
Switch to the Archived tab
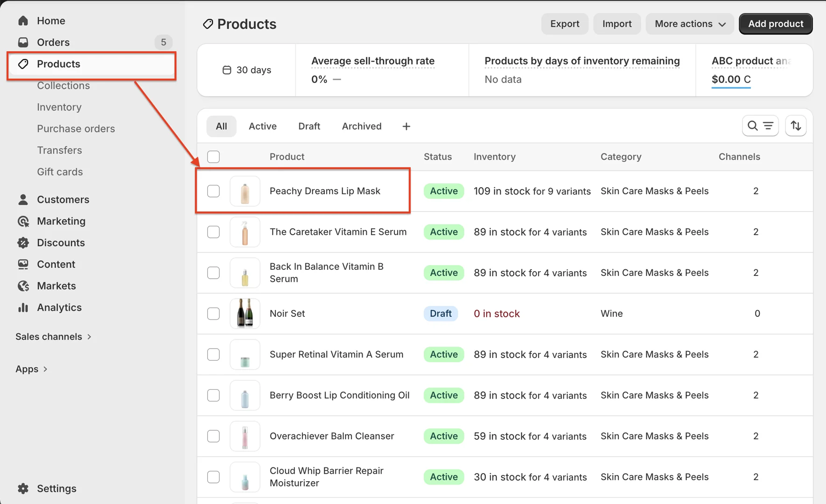[x=361, y=126]
